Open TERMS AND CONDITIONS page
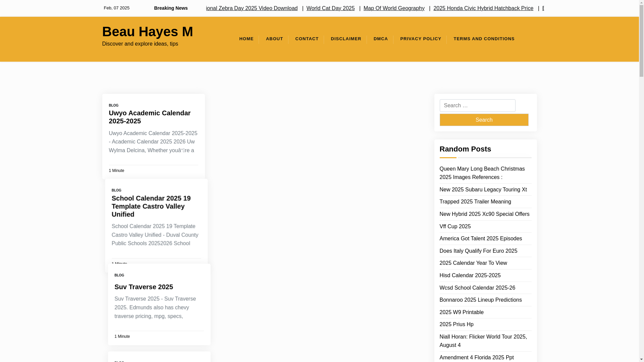The width and height of the screenshot is (644, 362). coord(484,39)
